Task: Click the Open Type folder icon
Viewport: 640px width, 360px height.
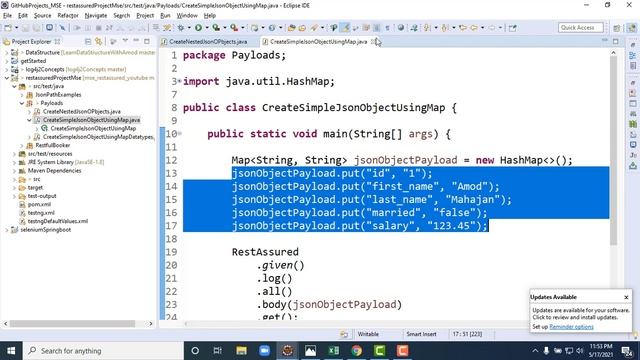Action: click(x=291, y=28)
